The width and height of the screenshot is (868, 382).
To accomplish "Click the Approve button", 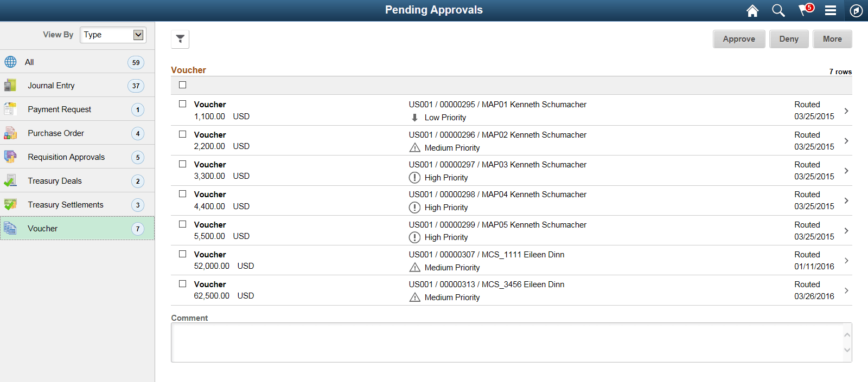I will pyautogui.click(x=739, y=38).
